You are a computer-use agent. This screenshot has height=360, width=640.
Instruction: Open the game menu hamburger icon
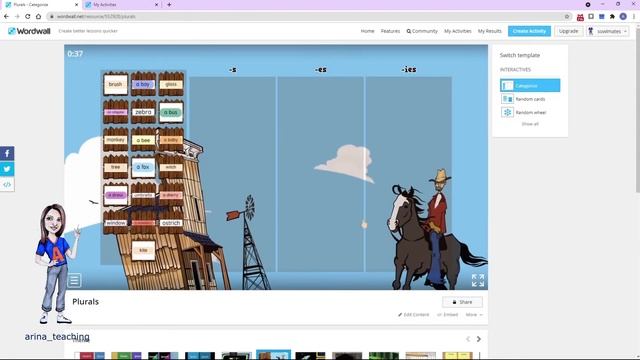coord(74,280)
